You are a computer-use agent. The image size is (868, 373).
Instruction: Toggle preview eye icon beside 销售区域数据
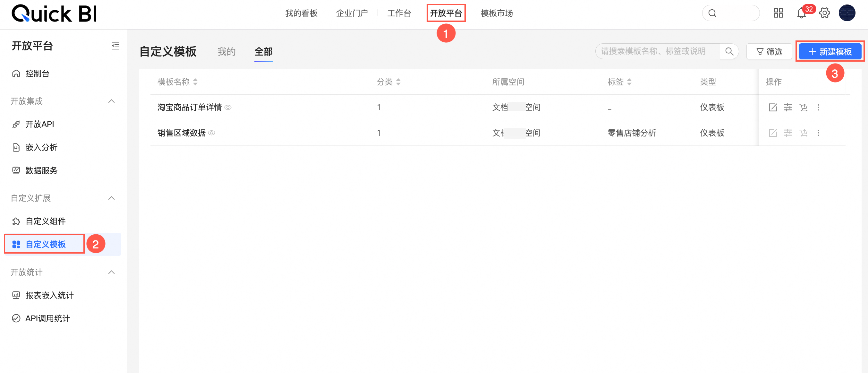pyautogui.click(x=212, y=133)
